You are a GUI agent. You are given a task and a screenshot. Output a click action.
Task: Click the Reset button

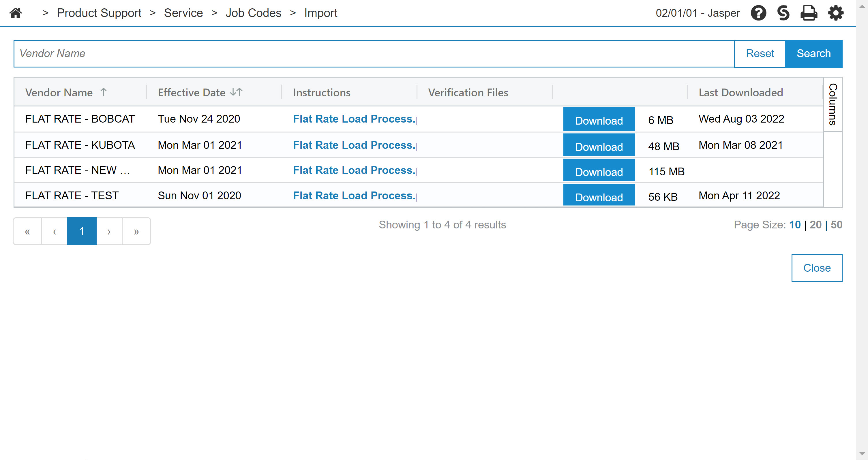(760, 54)
